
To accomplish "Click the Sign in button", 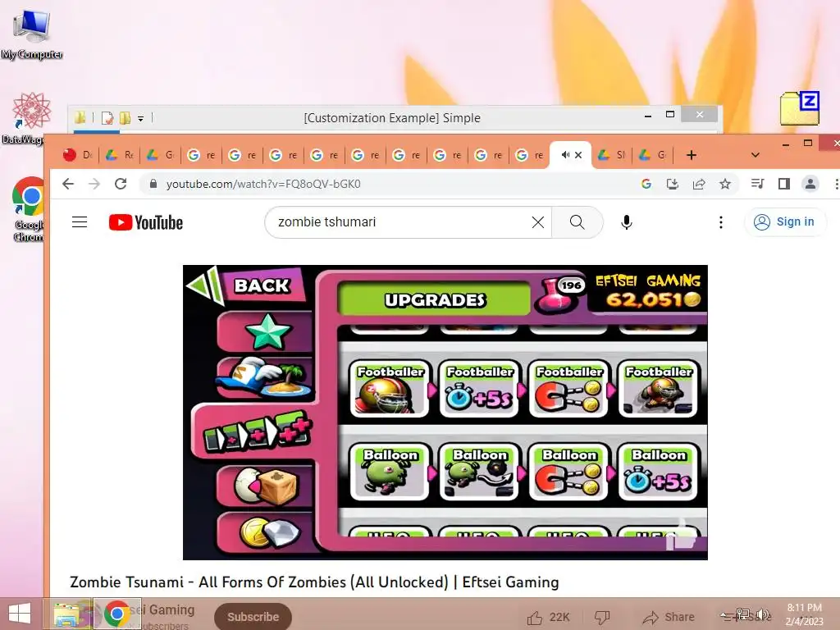I will tap(785, 221).
